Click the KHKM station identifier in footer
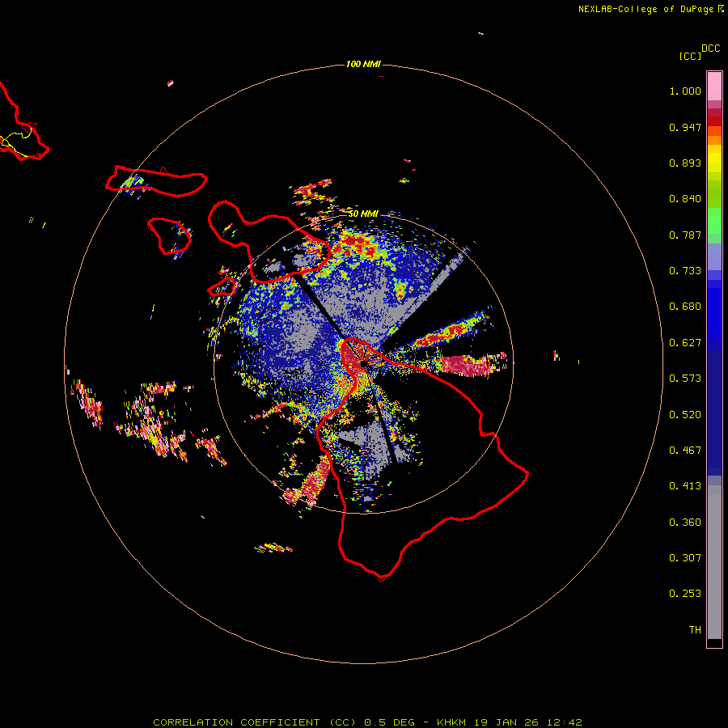728x728 pixels. (x=452, y=722)
